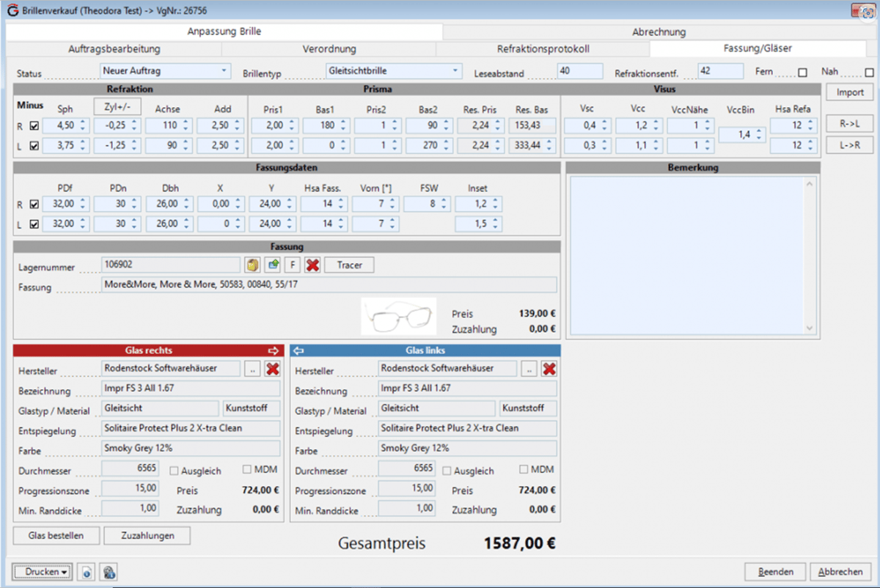Toggle the MDM checkbox for the right lens
This screenshot has width=880, height=588.
246,470
